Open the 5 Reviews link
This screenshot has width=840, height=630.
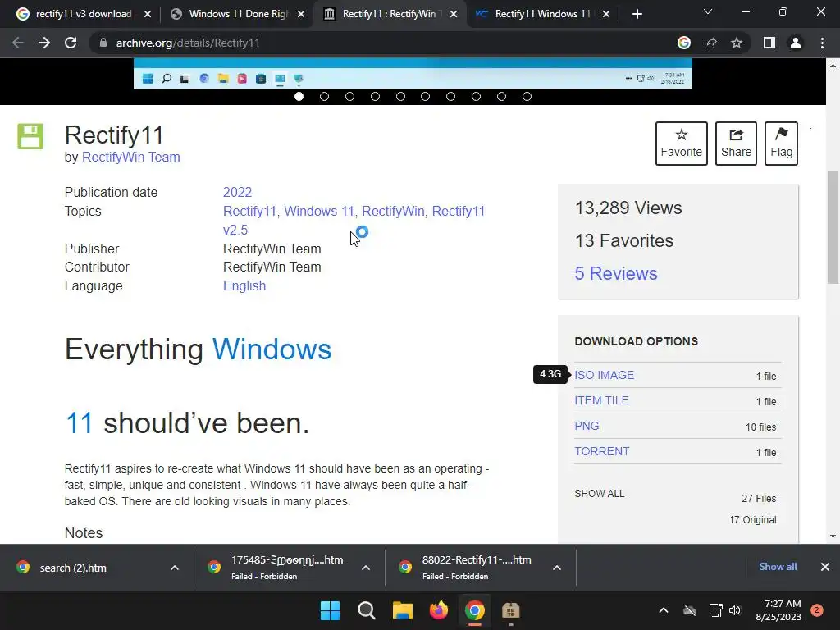pyautogui.click(x=616, y=273)
